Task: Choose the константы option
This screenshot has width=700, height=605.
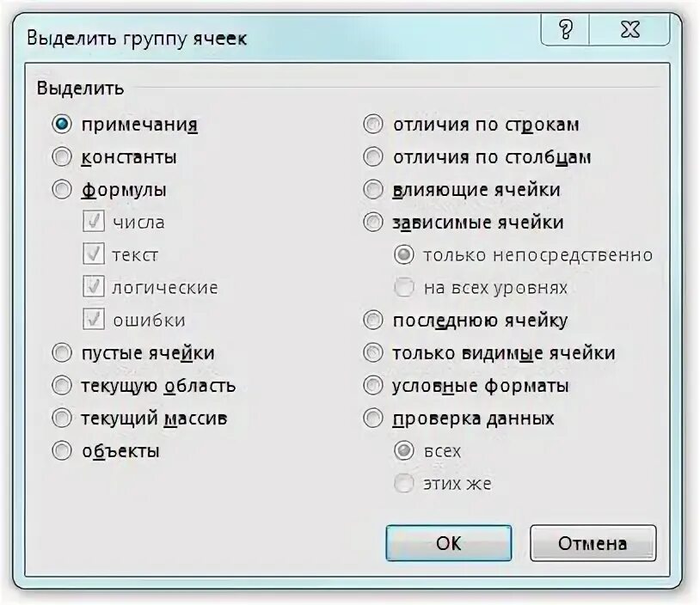Action: [x=62, y=157]
